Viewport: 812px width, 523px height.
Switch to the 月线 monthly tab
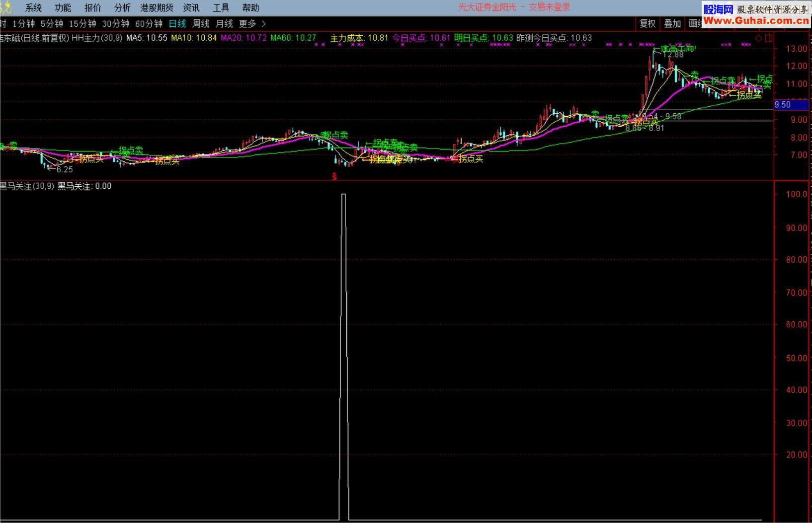pos(225,23)
